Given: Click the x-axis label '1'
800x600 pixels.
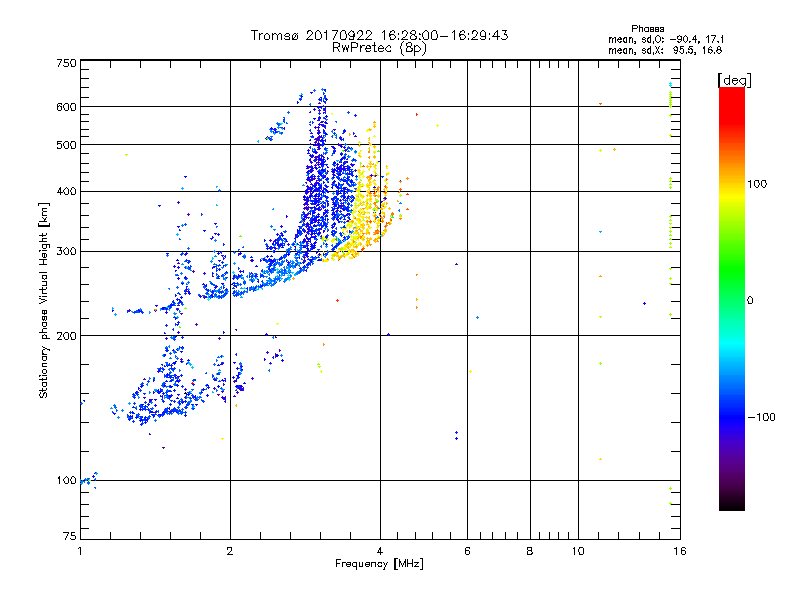Looking at the screenshot, I should (80, 551).
